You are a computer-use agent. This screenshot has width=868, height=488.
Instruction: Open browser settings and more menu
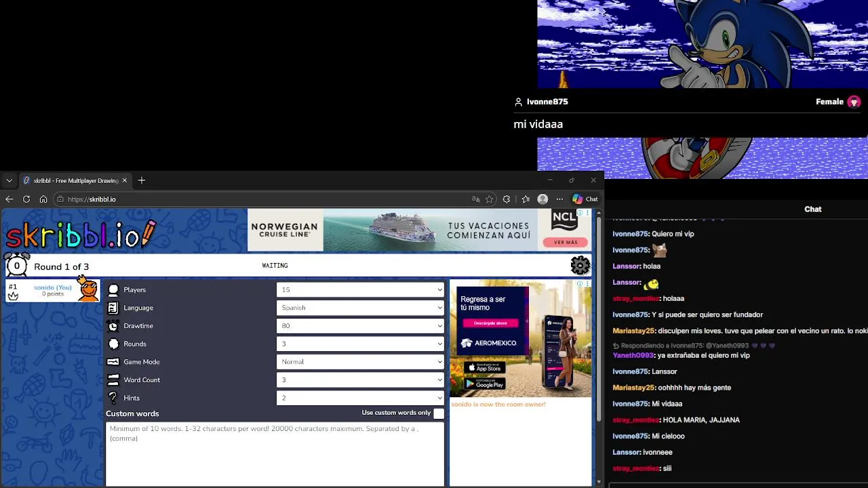(x=559, y=199)
